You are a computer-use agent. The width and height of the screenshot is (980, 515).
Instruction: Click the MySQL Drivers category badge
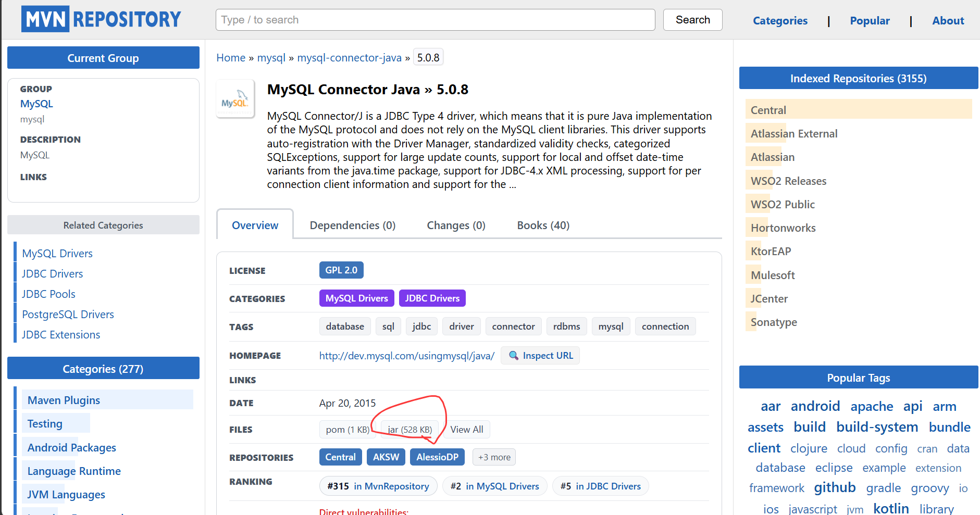pyautogui.click(x=356, y=298)
